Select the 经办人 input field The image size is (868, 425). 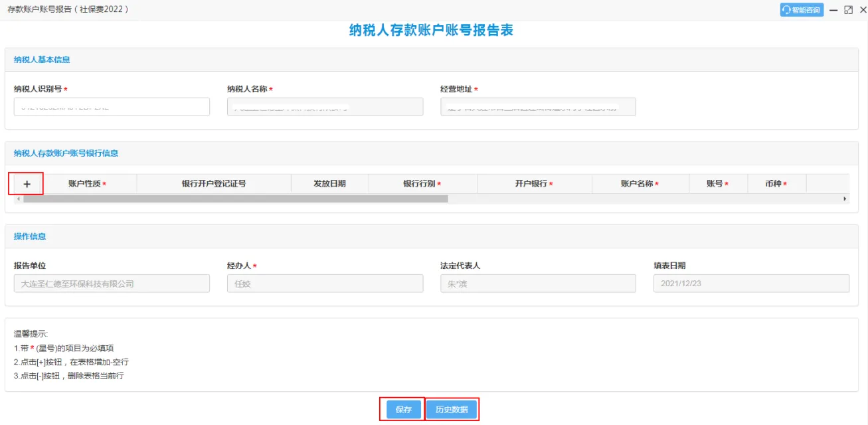point(325,284)
